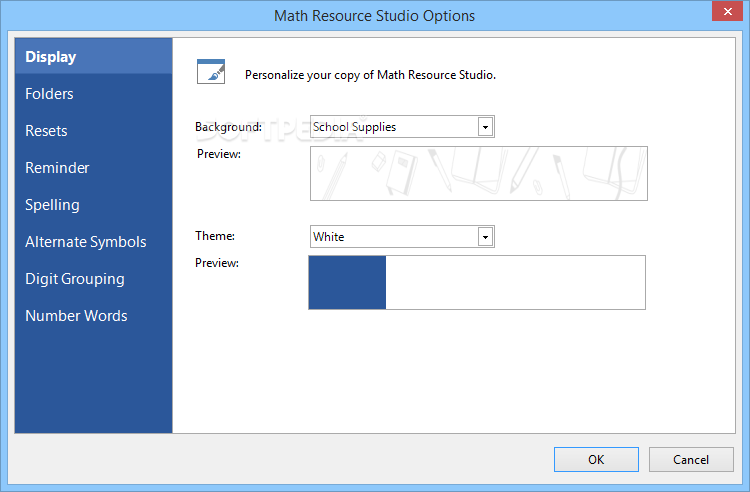Screen dimensions: 750x492
Task: Expand the Theme dropdown arrow
Action: [485, 237]
